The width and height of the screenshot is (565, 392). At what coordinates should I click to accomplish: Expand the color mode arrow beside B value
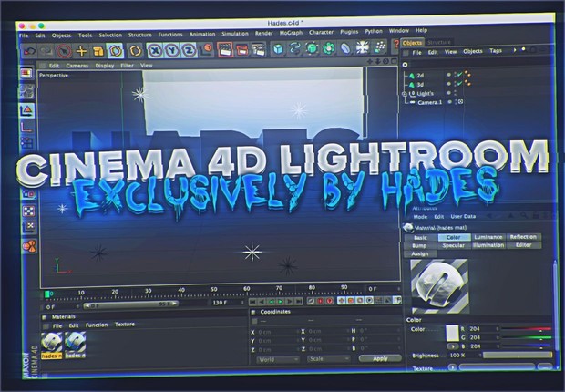pos(453,346)
